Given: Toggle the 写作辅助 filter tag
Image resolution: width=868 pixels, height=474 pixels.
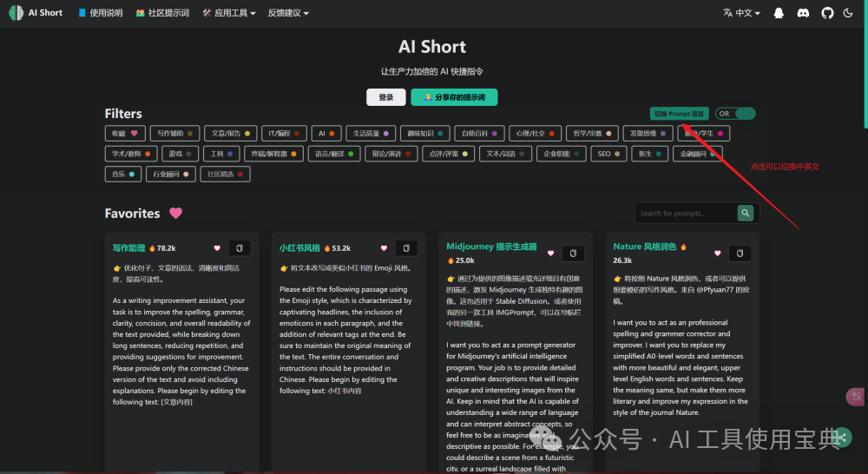Looking at the screenshot, I should (x=175, y=134).
